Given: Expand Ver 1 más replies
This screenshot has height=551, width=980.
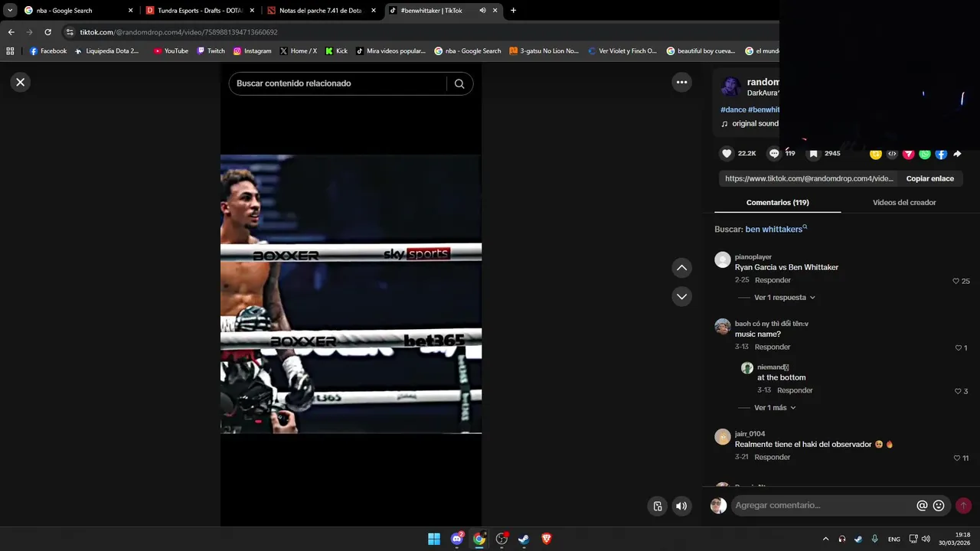Looking at the screenshot, I should 775,408.
